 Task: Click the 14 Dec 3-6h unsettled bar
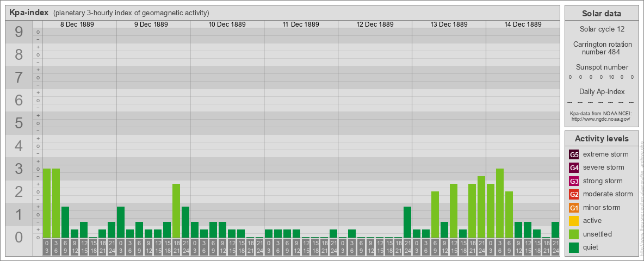(500, 203)
